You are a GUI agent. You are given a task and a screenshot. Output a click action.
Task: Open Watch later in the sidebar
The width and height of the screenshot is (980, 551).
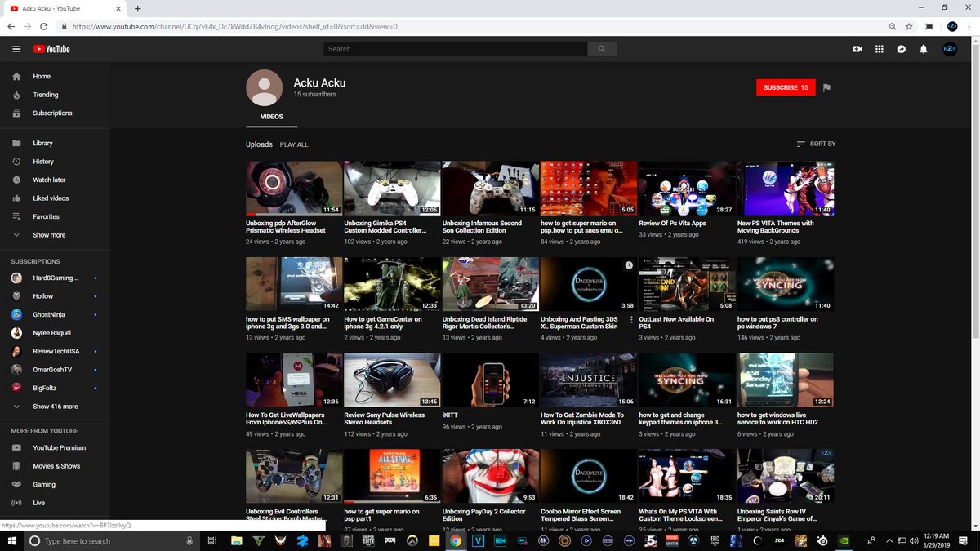[x=55, y=180]
